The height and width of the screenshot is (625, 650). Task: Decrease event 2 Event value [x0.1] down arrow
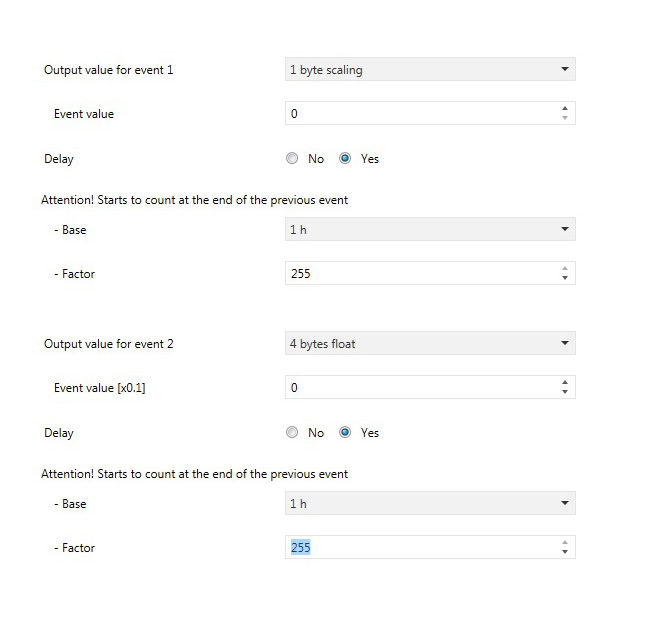pos(565,392)
